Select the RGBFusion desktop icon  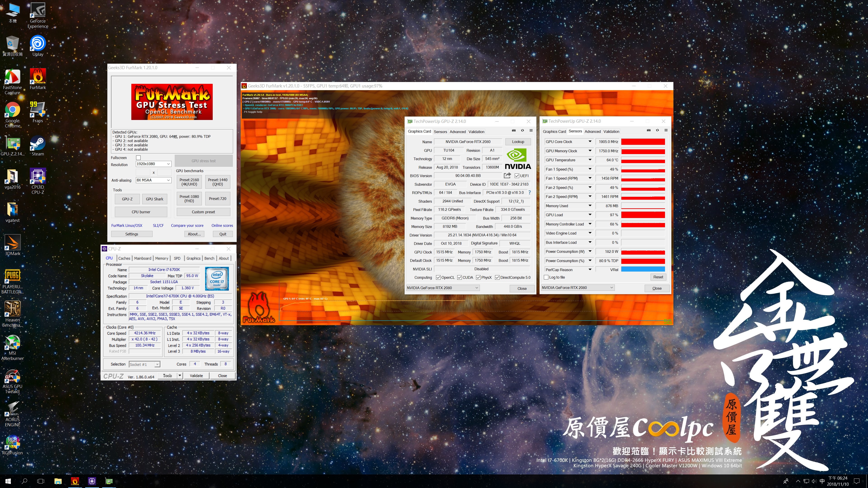click(x=12, y=445)
